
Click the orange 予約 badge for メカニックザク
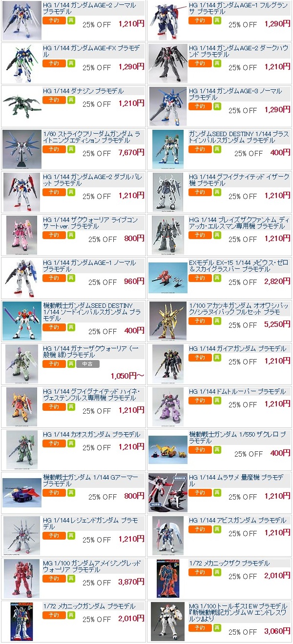pyautogui.click(x=200, y=572)
